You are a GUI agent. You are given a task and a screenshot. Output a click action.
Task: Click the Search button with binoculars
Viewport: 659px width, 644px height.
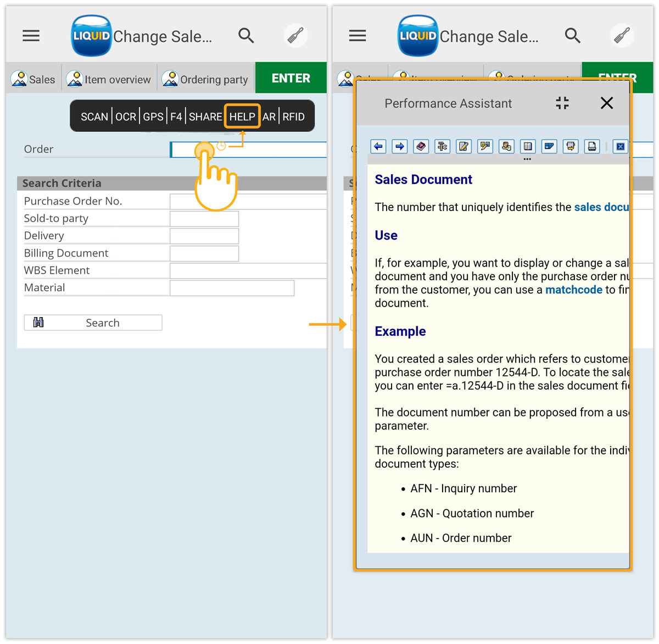pos(93,323)
